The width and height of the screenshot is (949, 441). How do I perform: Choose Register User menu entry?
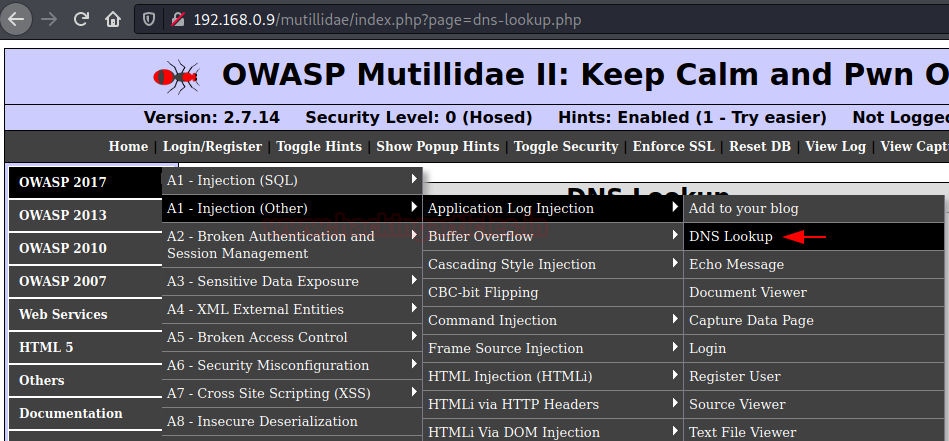pos(814,376)
